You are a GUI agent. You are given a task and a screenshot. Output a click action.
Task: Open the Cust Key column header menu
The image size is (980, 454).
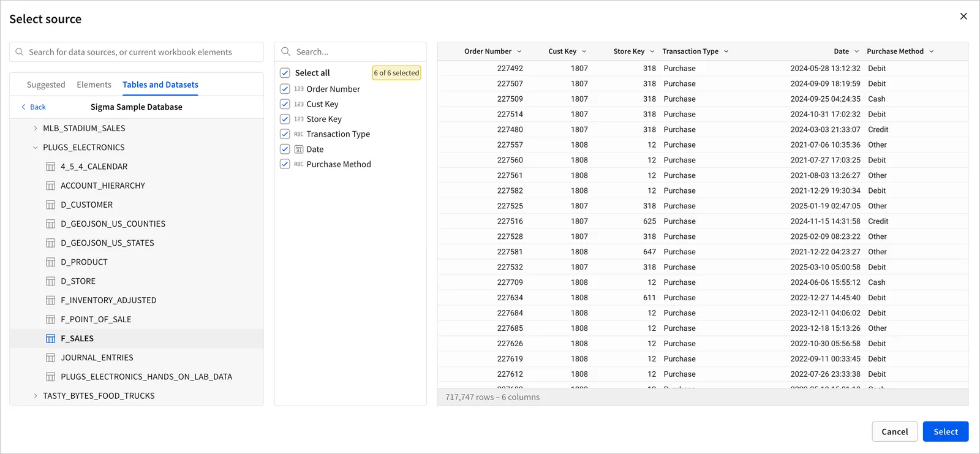tap(584, 51)
